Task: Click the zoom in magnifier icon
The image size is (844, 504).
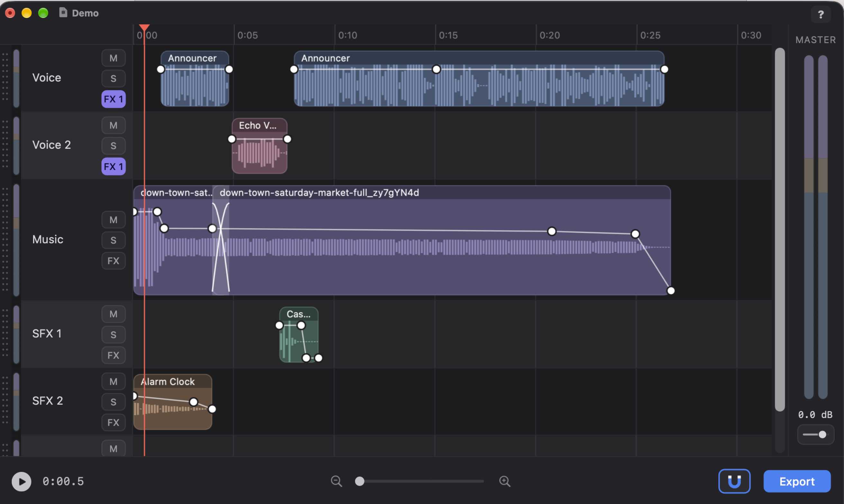Action: [505, 481]
